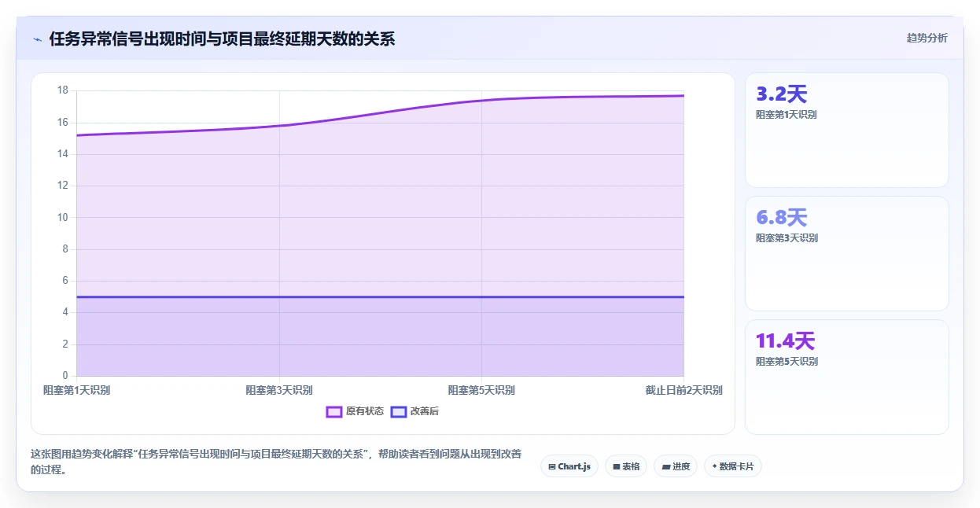Viewport: 980px width, 508px height.
Task: Click 阻塞第3天识别 caption in the 6.8天 card
Action: [x=787, y=237]
